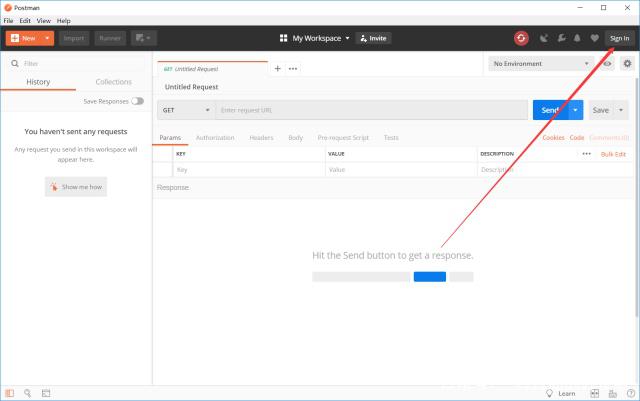Open manage environments gear icon
Image resolution: width=640 pixels, height=401 pixels.
tap(627, 63)
